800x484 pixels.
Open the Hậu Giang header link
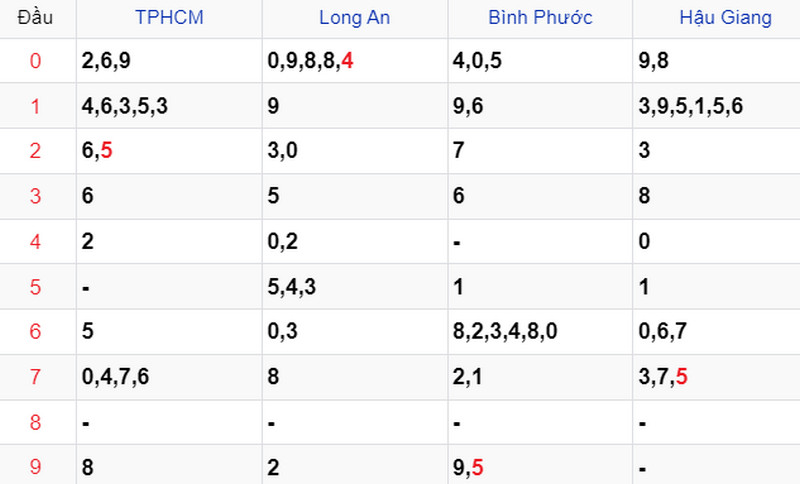[x=726, y=18]
